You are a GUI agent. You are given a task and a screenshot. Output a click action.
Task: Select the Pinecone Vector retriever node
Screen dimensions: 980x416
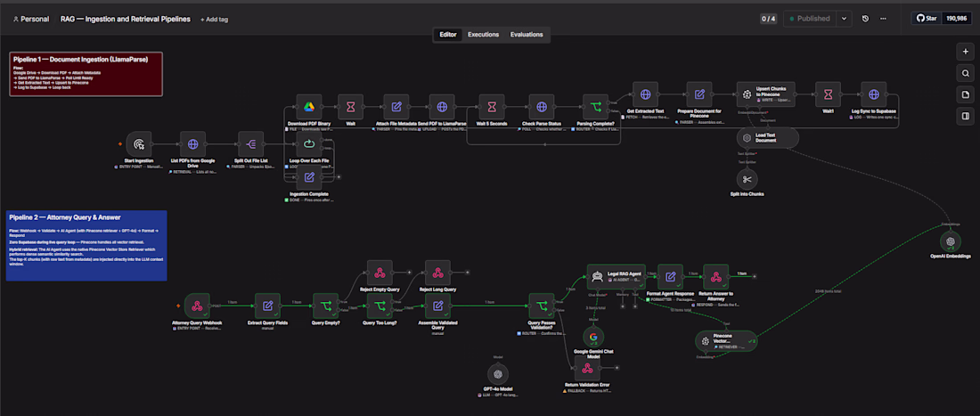(726, 340)
